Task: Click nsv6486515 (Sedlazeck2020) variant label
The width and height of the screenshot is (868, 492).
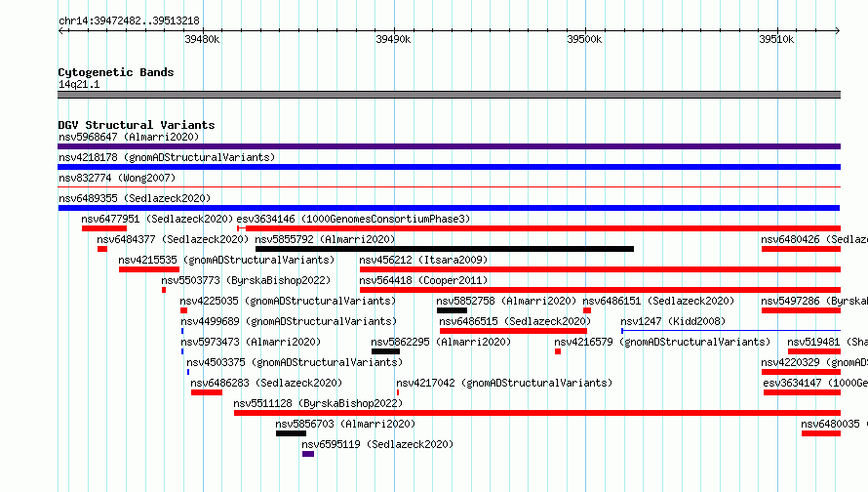Action: [x=515, y=321]
